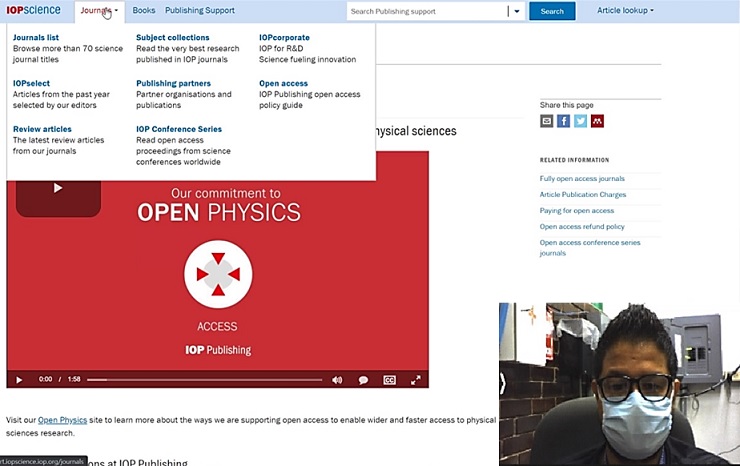Share page on Facebook
The image size is (740, 466).
(x=563, y=121)
